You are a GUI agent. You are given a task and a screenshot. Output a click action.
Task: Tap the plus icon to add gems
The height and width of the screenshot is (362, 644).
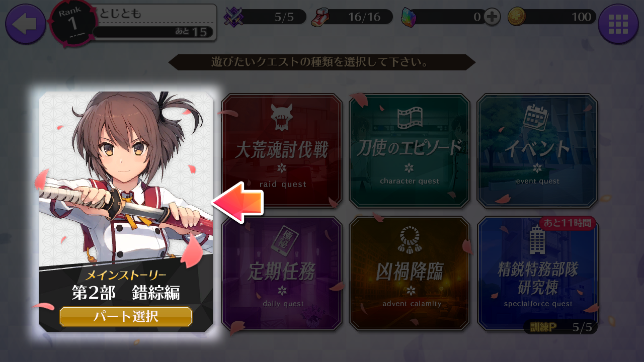[492, 17]
